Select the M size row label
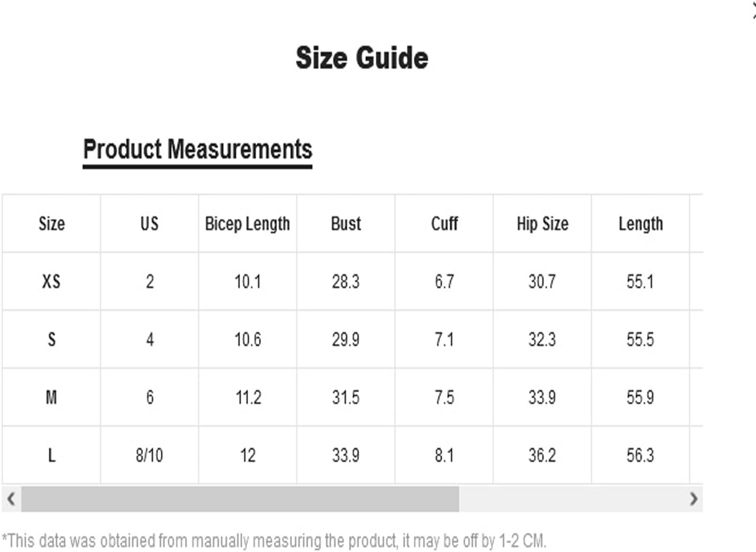 click(51, 397)
